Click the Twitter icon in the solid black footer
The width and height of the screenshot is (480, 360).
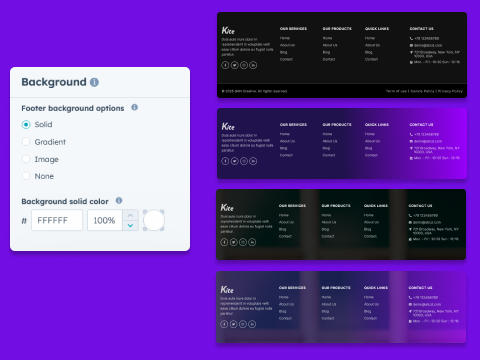tap(235, 65)
